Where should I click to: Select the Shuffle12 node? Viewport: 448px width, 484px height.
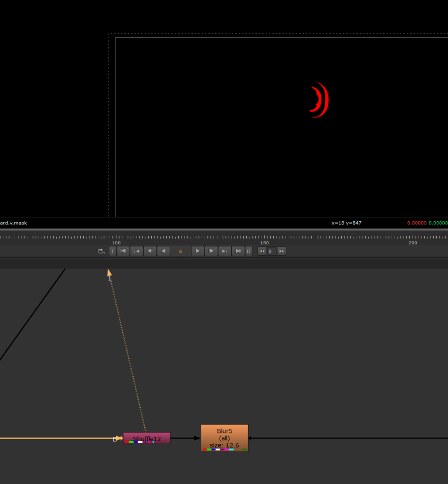(x=147, y=438)
